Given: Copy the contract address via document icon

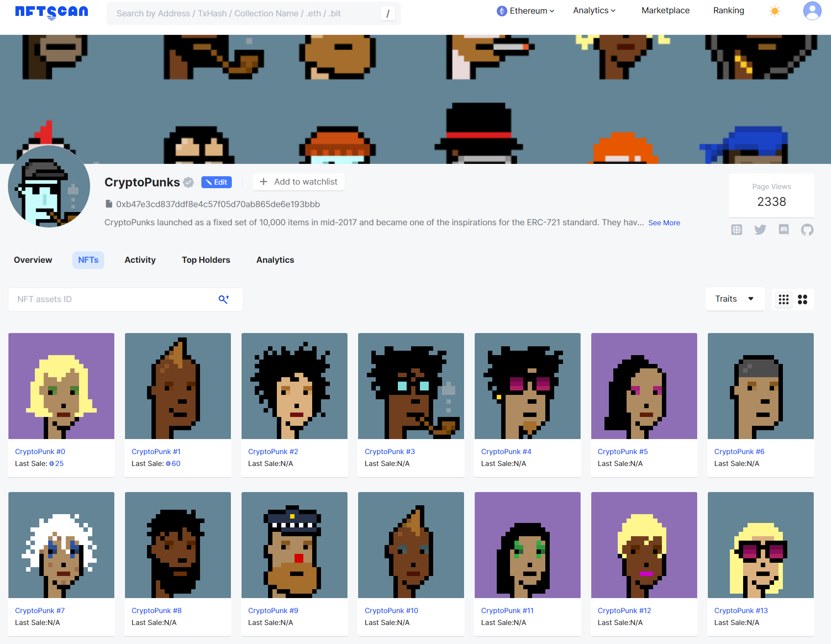Looking at the screenshot, I should (x=109, y=204).
